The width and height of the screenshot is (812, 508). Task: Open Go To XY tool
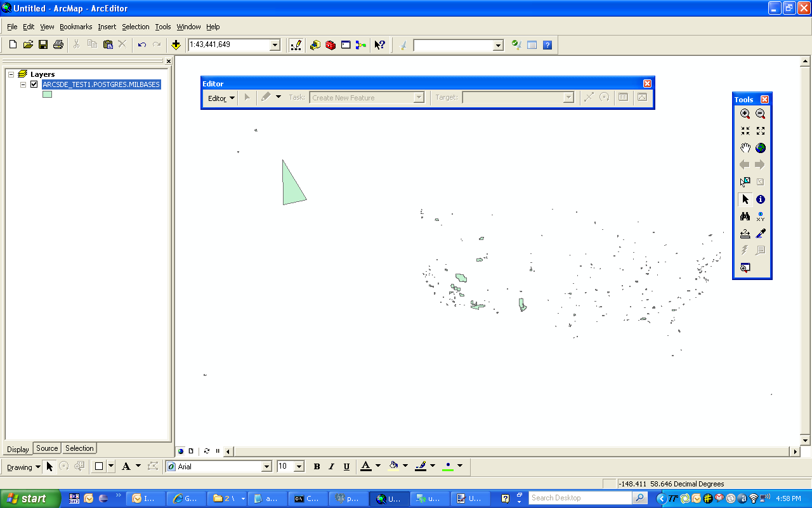[x=761, y=217]
